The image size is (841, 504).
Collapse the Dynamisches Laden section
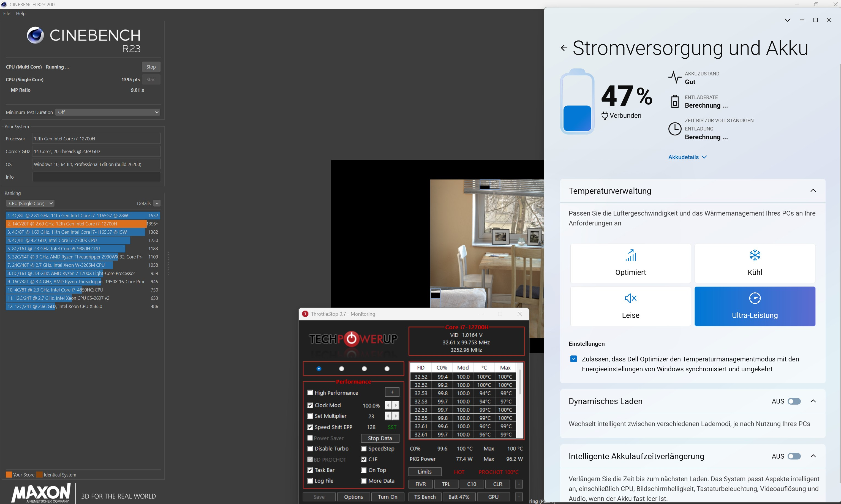pos(813,401)
